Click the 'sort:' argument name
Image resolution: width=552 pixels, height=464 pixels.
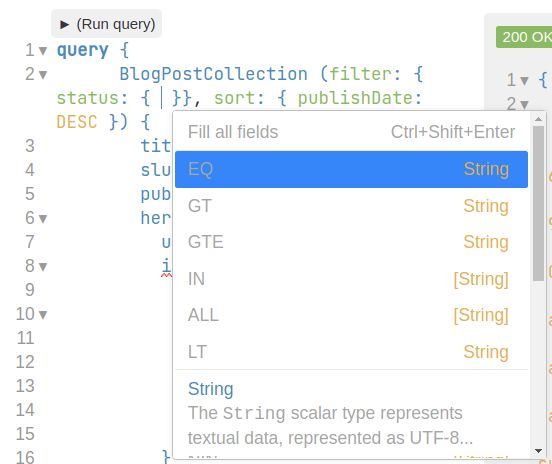[239, 98]
